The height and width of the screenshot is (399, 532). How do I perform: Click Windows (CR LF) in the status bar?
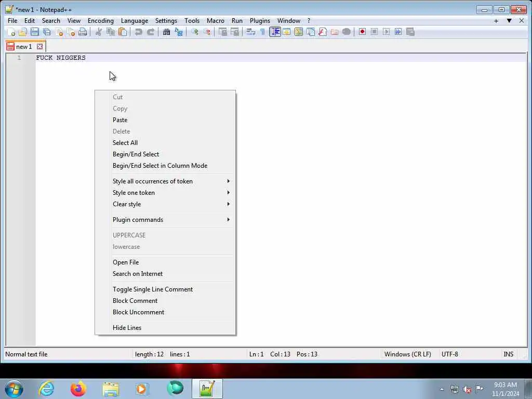click(407, 354)
